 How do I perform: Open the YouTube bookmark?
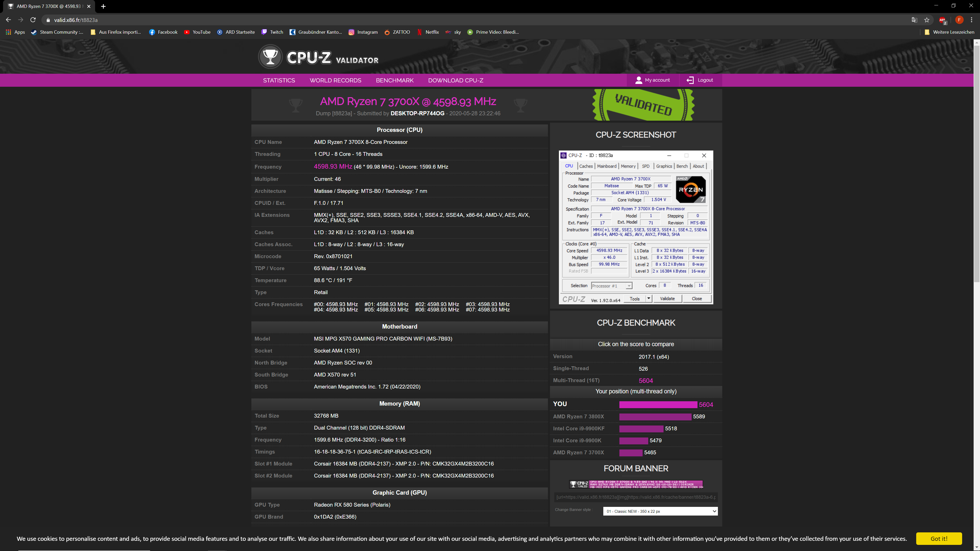click(x=197, y=32)
